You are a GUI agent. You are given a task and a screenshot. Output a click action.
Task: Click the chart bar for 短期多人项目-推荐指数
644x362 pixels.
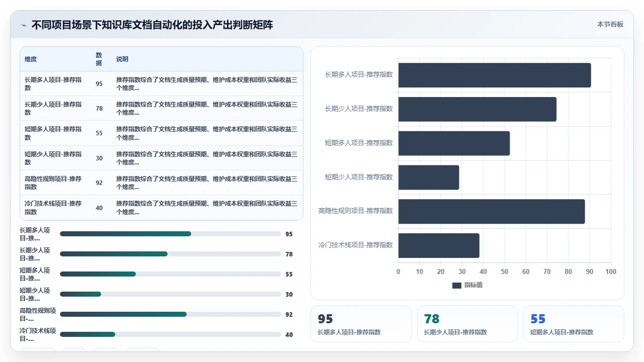pyautogui.click(x=454, y=143)
